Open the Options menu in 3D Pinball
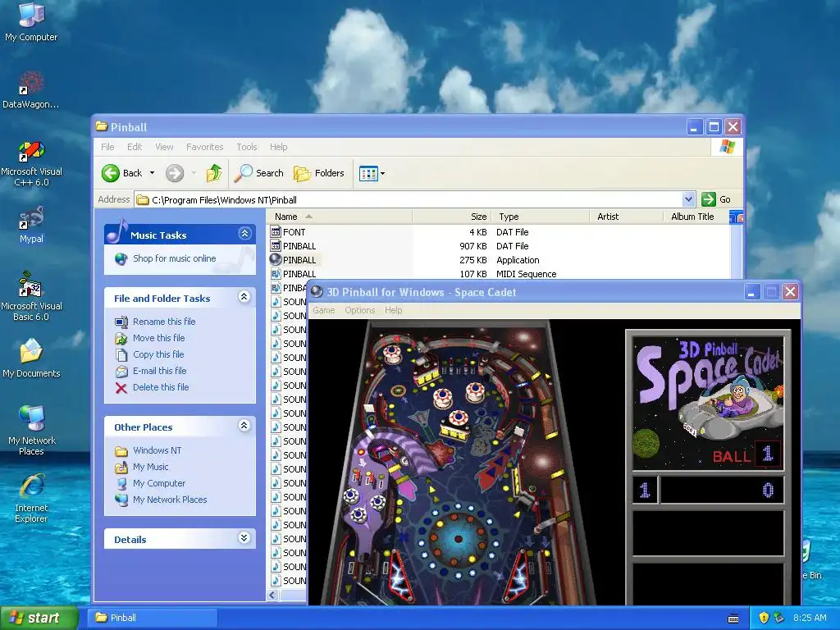840x630 pixels. click(x=359, y=310)
